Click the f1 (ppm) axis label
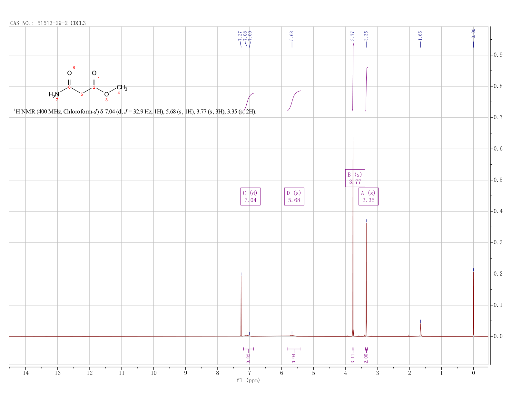 [248, 380]
